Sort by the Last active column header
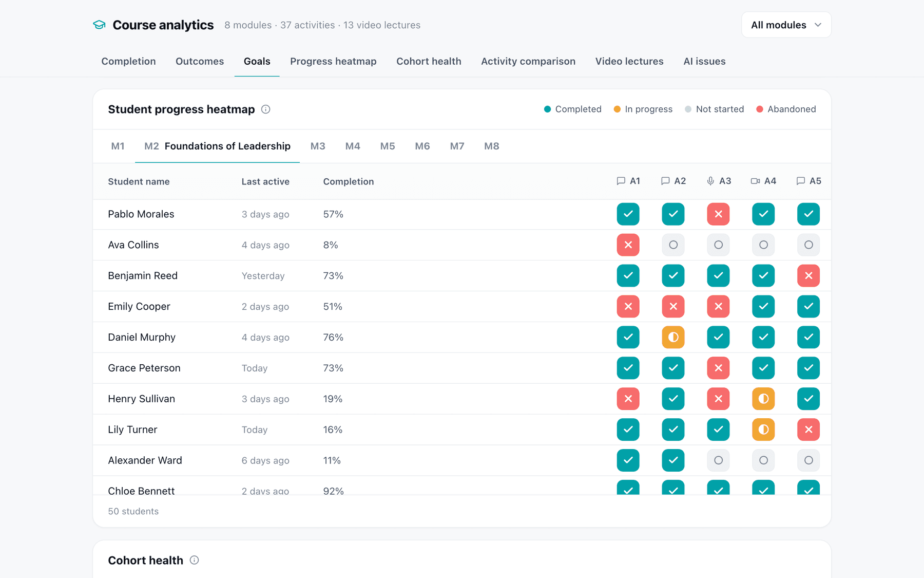Viewport: 924px width, 578px height. (x=265, y=181)
